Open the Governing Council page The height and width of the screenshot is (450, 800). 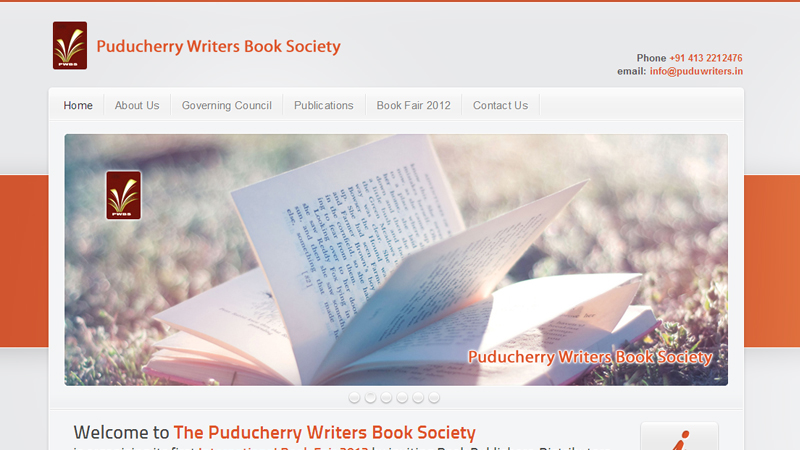(x=227, y=106)
